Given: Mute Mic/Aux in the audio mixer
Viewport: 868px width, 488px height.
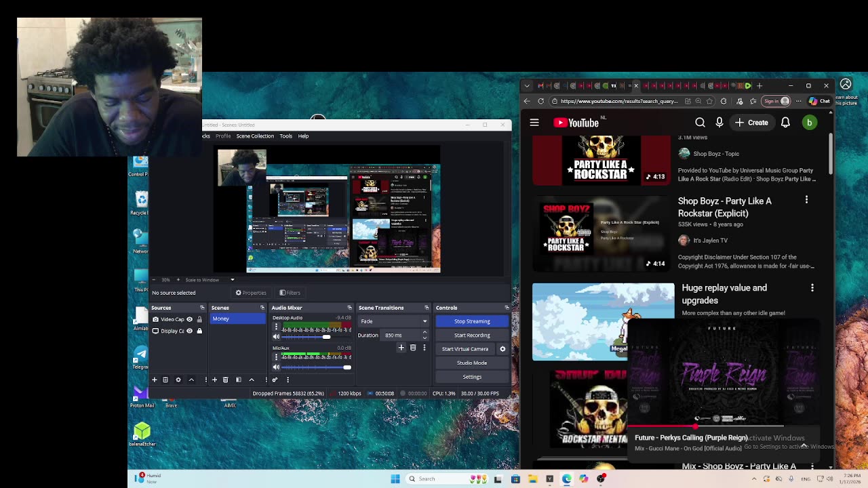Looking at the screenshot, I should [x=276, y=367].
